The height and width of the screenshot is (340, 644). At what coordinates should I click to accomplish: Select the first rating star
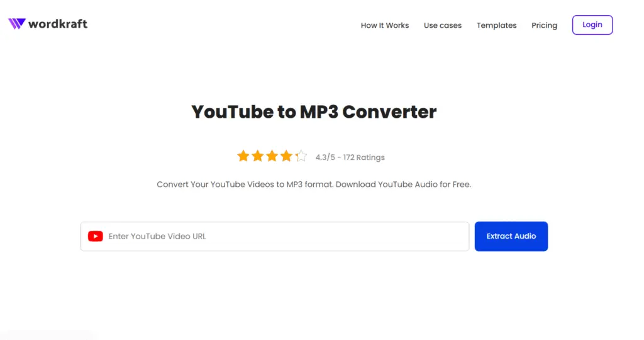tap(243, 156)
